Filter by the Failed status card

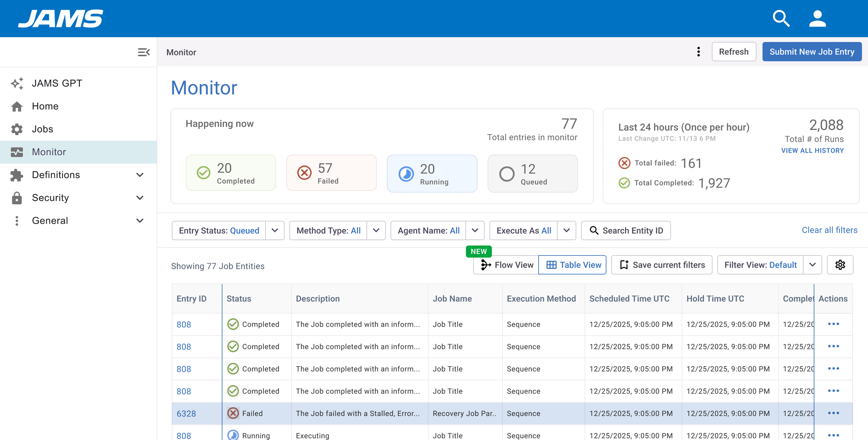point(331,173)
